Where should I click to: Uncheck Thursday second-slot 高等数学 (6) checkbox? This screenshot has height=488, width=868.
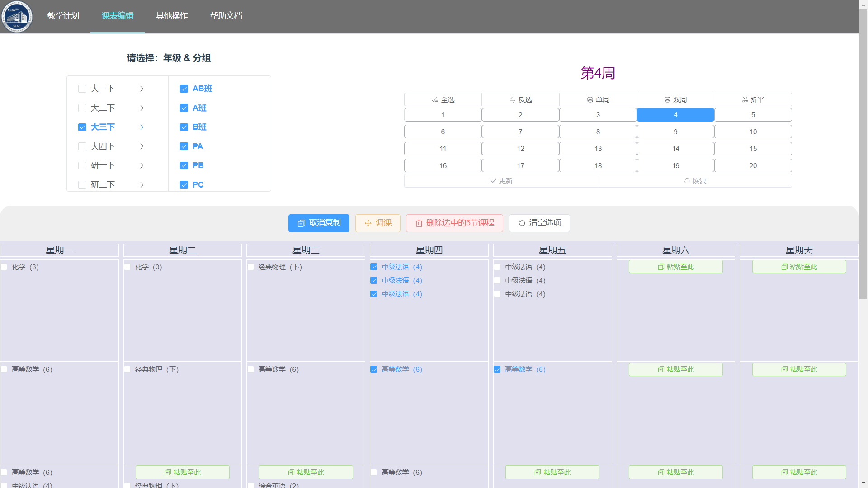pos(374,370)
